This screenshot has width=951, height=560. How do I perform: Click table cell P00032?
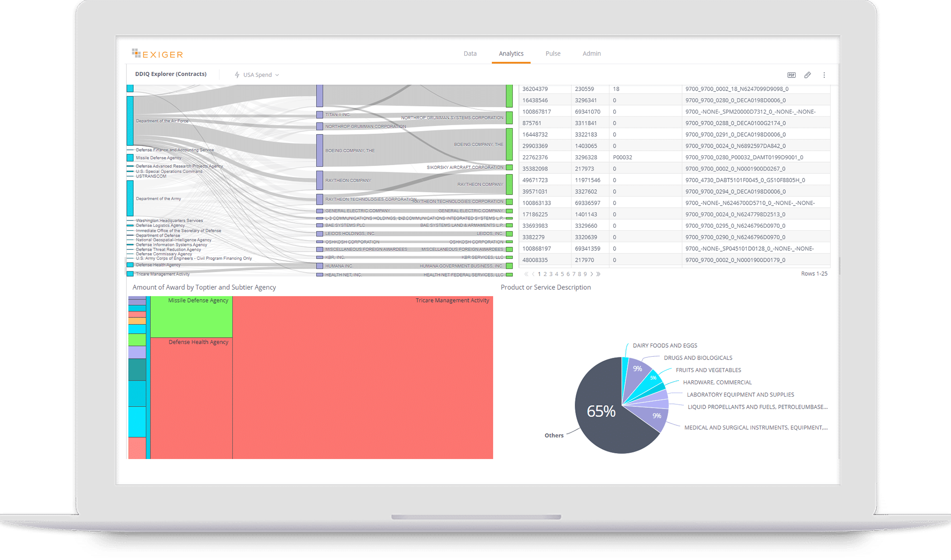(x=622, y=157)
